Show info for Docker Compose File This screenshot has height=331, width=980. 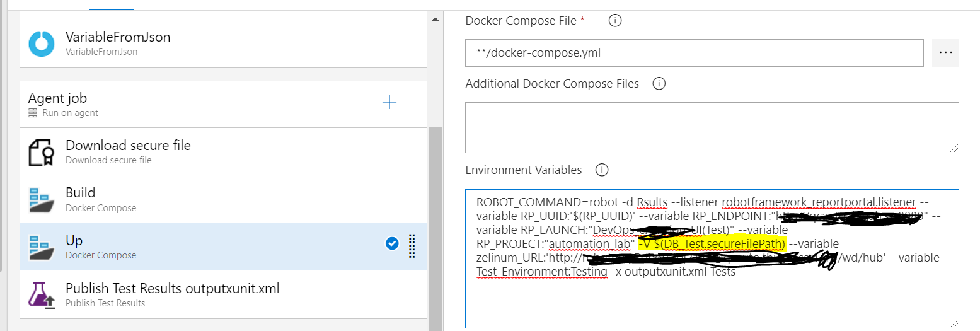click(616, 20)
